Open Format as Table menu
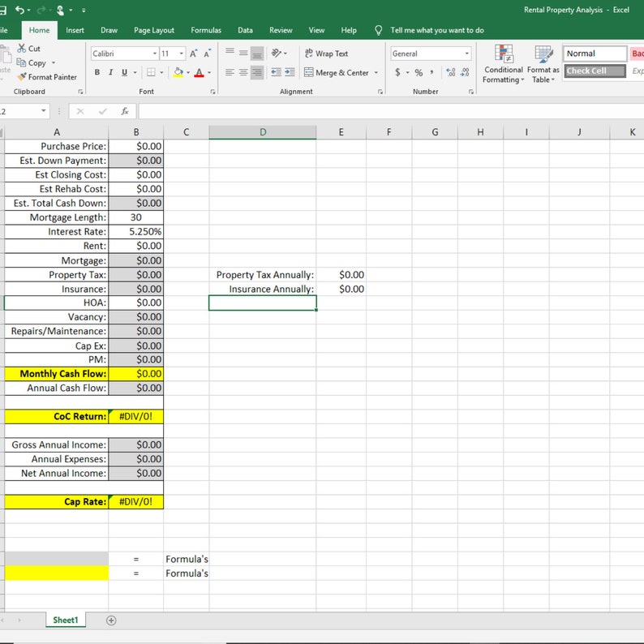Screen dimensions: 644x644 pyautogui.click(x=543, y=64)
